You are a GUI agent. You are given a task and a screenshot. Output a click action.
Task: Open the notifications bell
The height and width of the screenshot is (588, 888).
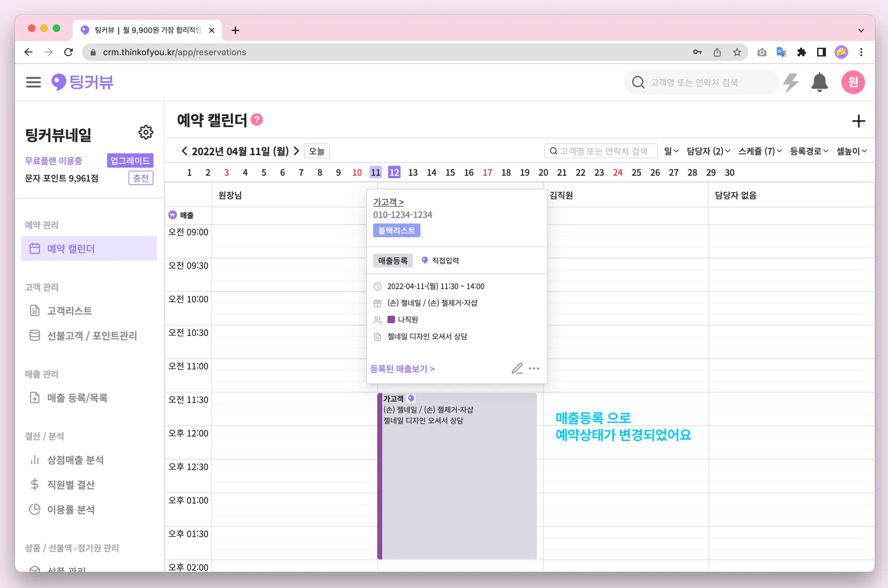pyautogui.click(x=819, y=82)
